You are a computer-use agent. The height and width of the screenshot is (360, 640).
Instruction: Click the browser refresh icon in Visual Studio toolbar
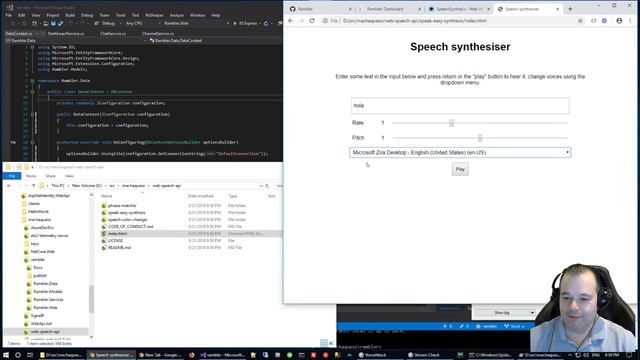(266, 24)
